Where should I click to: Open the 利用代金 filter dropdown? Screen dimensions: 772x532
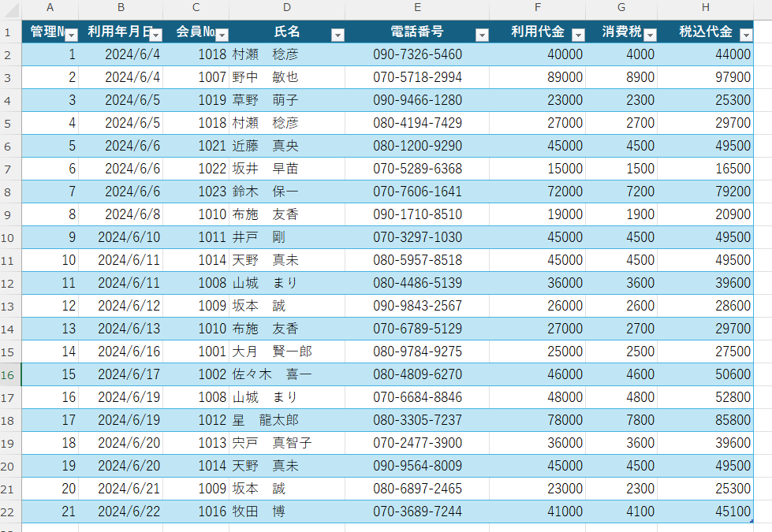coord(578,35)
